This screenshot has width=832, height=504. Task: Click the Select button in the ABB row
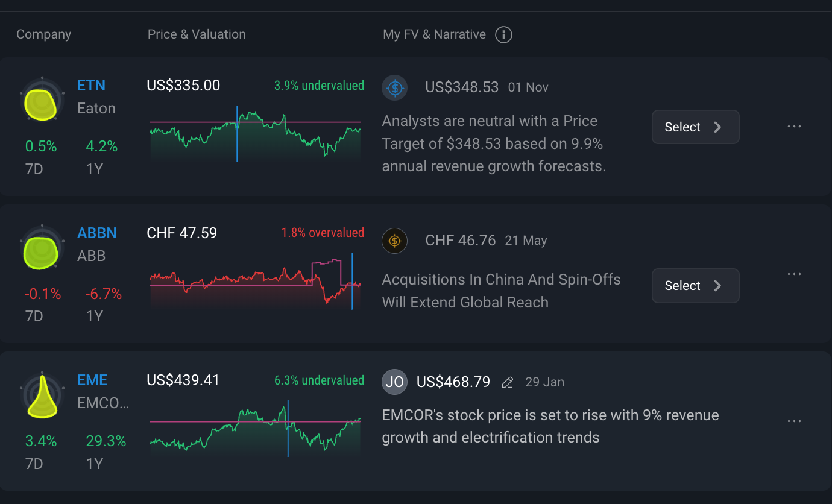695,286
